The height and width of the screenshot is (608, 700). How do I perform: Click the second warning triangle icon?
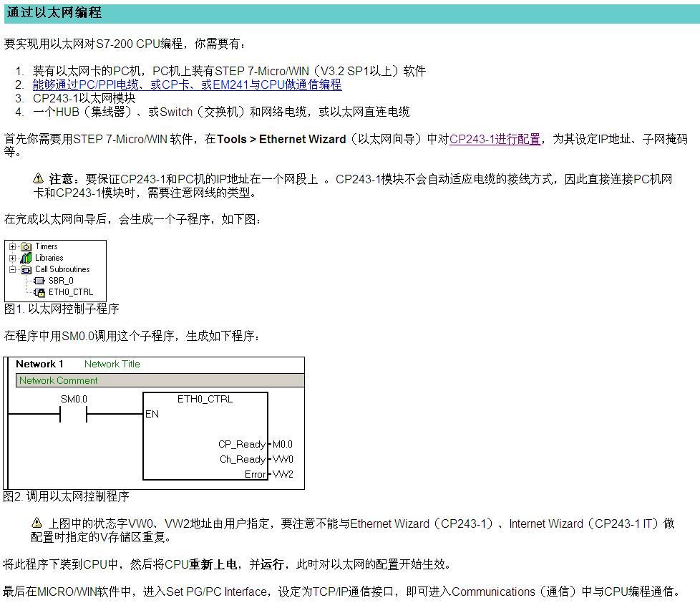tap(37, 523)
